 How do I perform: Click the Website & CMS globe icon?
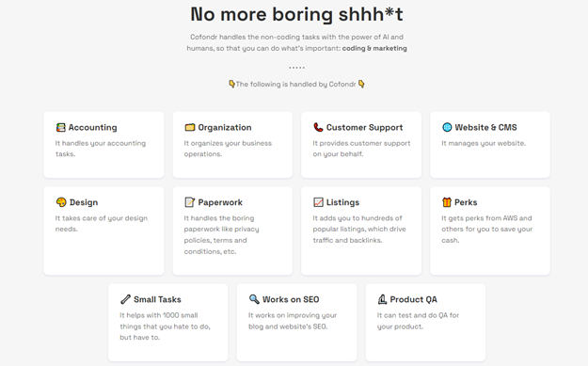447,128
